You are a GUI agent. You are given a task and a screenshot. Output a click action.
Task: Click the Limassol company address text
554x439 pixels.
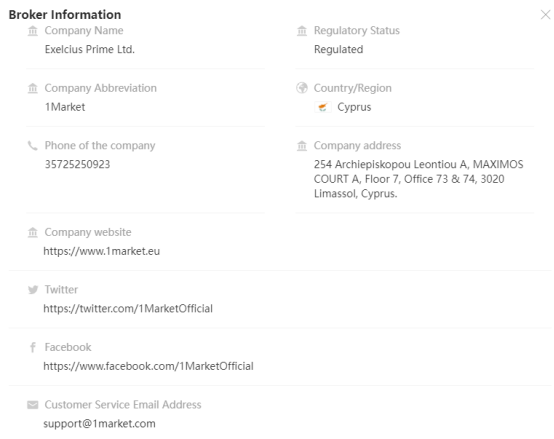(x=419, y=179)
